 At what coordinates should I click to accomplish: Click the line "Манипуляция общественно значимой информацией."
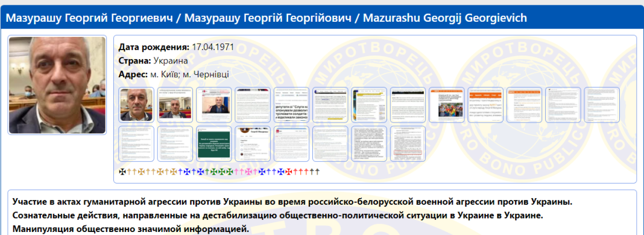coord(131,229)
